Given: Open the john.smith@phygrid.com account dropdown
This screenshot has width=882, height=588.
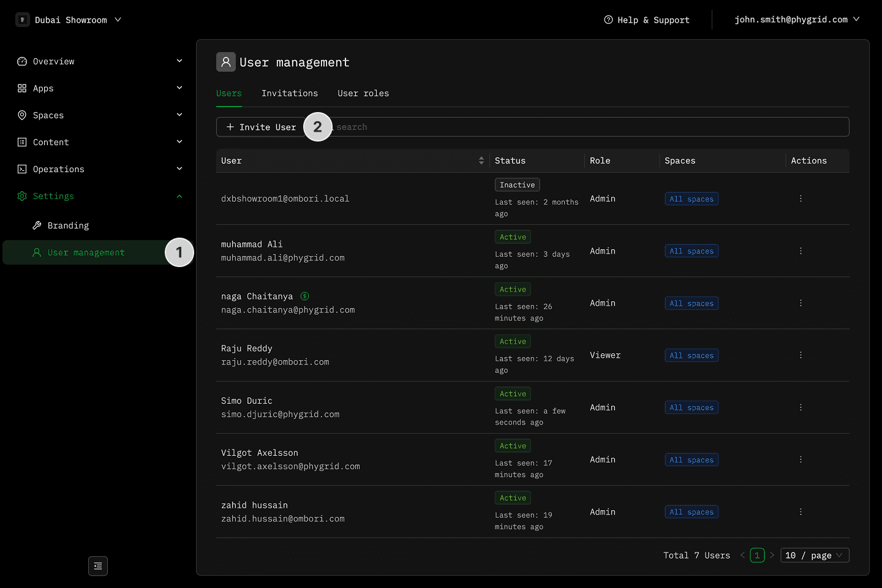Looking at the screenshot, I should [x=797, y=20].
